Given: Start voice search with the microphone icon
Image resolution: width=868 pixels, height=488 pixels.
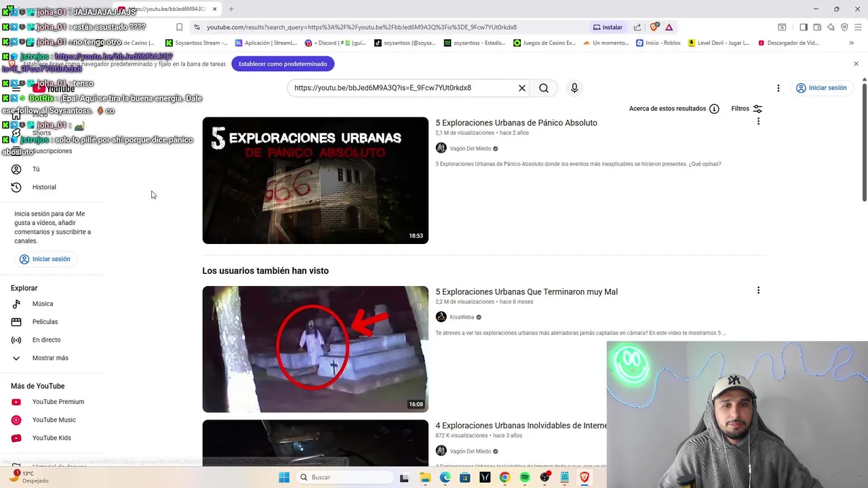Looking at the screenshot, I should (x=574, y=88).
